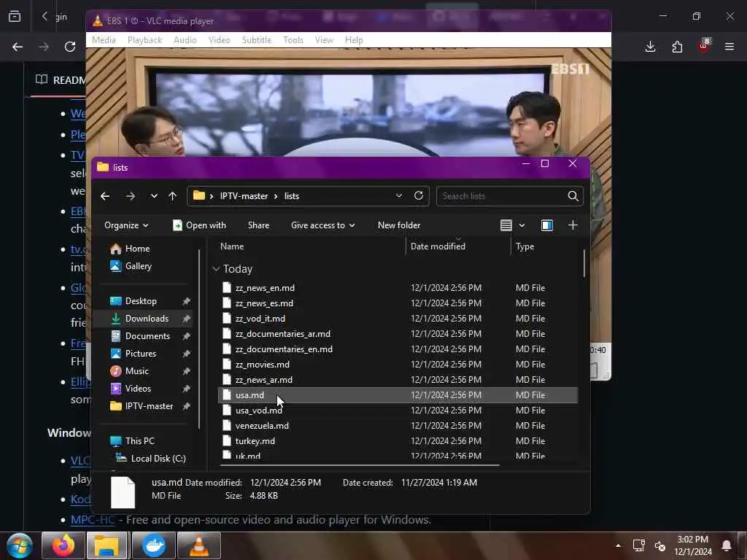This screenshot has height=560, width=747.
Task: Open VLC Subtitle menu
Action: (x=256, y=40)
